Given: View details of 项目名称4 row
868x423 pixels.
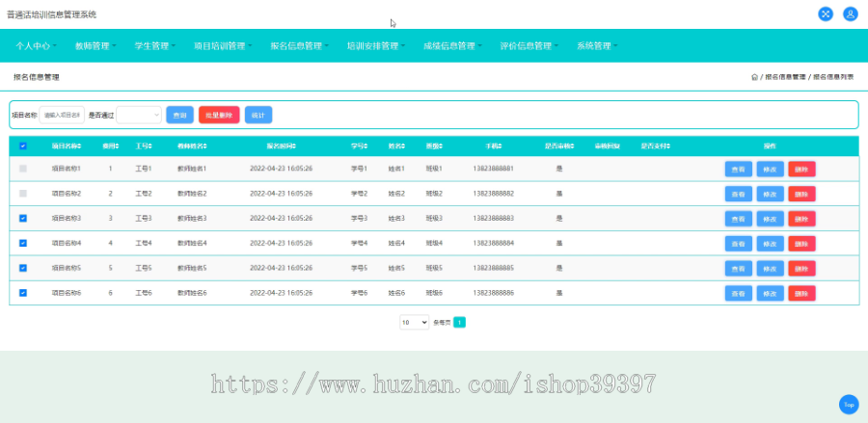Looking at the screenshot, I should [x=739, y=244].
